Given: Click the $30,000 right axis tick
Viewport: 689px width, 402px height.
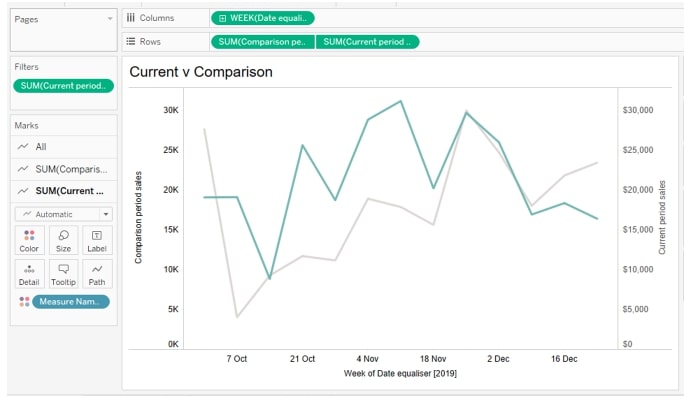Looking at the screenshot, I should (638, 110).
